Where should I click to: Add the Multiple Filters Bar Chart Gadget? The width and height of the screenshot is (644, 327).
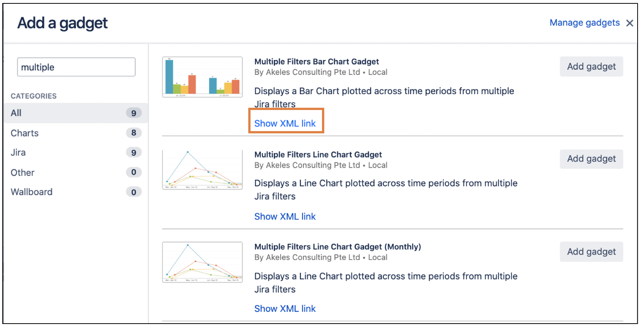(591, 66)
